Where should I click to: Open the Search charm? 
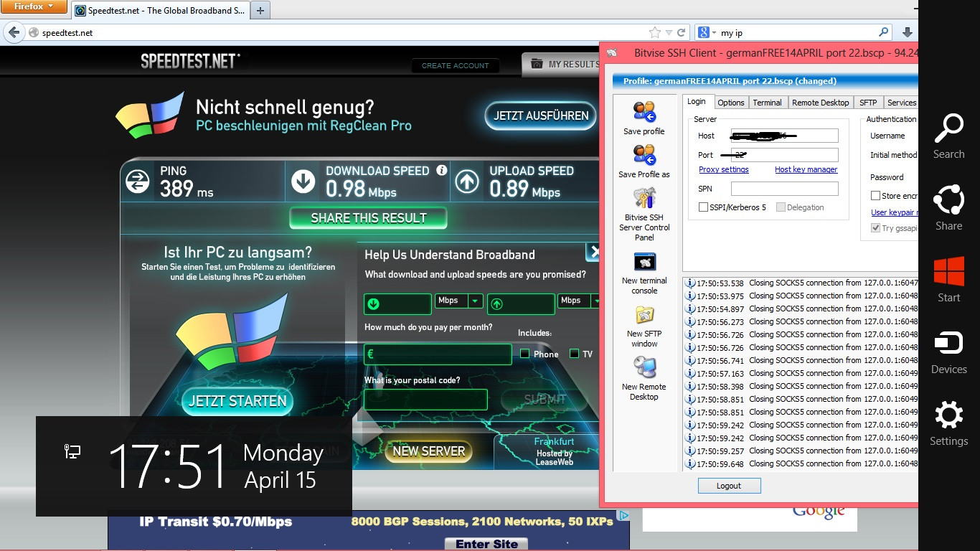point(948,136)
